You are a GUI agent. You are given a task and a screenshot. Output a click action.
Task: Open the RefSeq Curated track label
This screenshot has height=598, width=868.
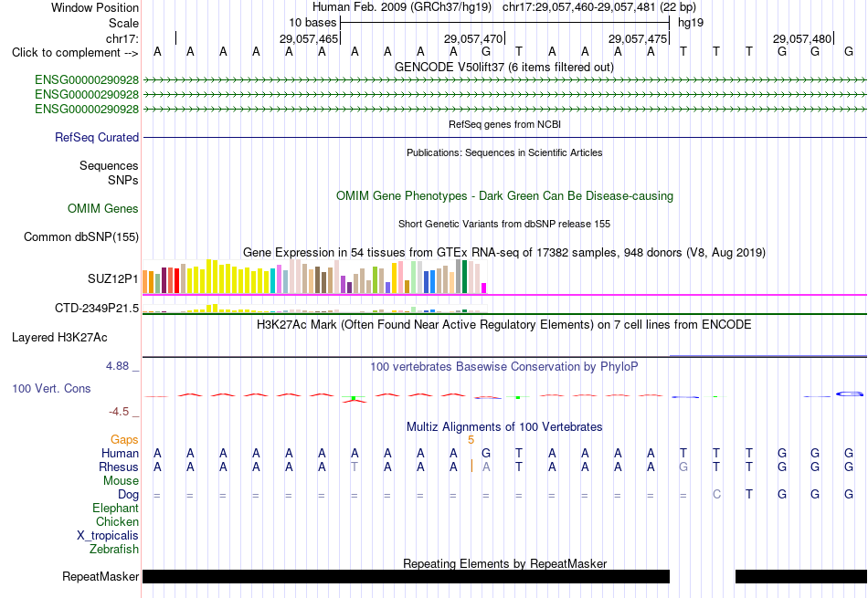(96, 137)
